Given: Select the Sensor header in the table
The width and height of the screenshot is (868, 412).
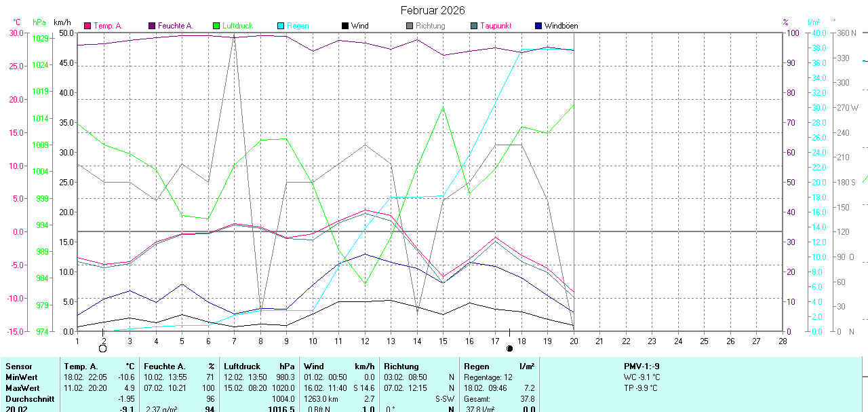Looking at the screenshot, I should point(19,367).
